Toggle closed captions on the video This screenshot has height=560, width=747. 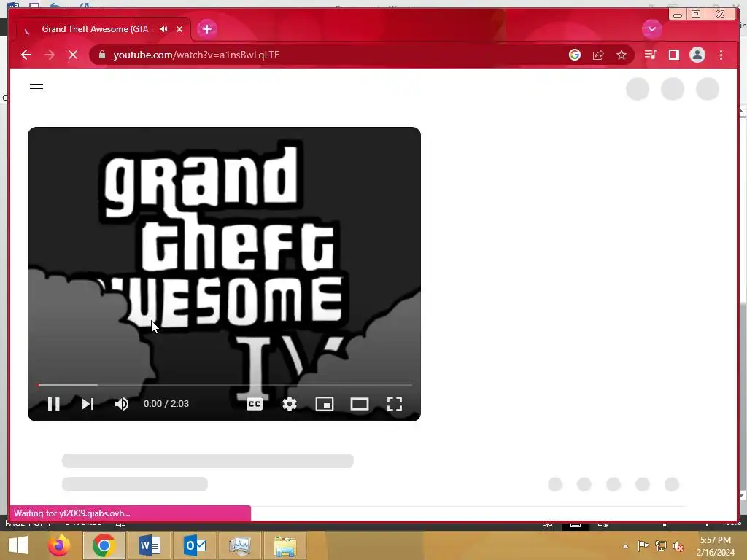click(255, 404)
